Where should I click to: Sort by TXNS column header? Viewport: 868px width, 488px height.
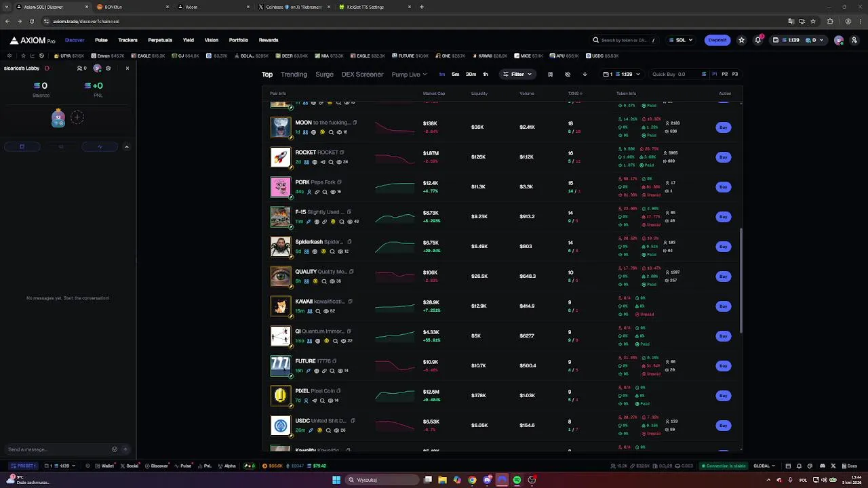(575, 94)
